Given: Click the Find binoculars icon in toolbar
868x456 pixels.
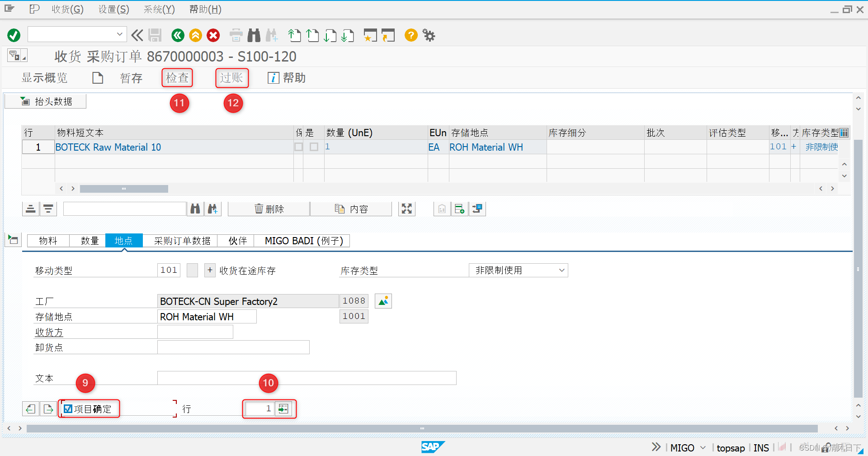Looking at the screenshot, I should (x=254, y=35).
